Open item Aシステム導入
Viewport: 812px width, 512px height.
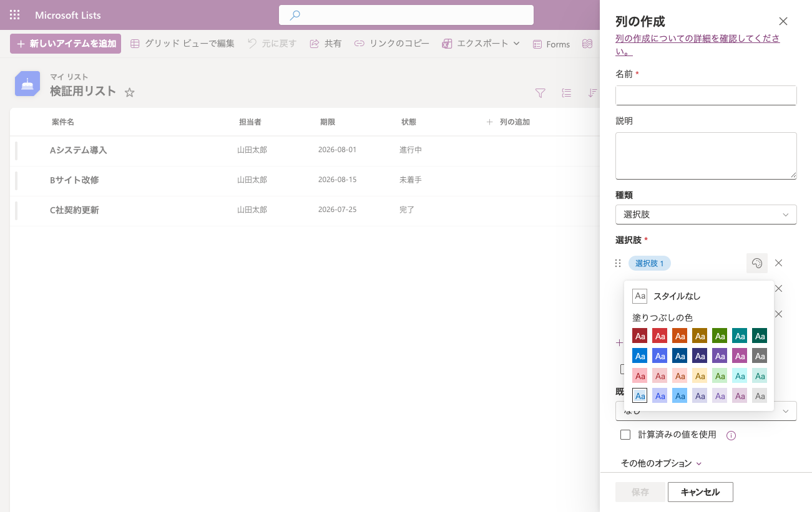[x=79, y=150]
